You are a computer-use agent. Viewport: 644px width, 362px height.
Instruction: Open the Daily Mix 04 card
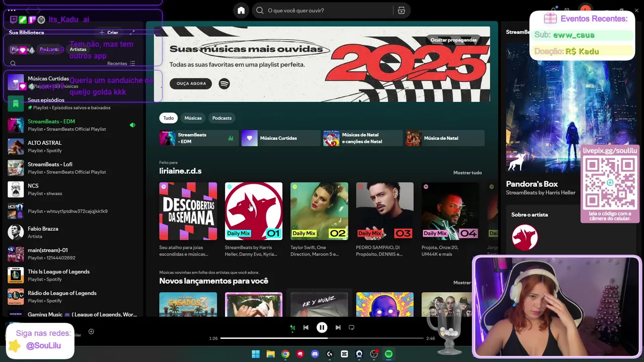tap(450, 220)
